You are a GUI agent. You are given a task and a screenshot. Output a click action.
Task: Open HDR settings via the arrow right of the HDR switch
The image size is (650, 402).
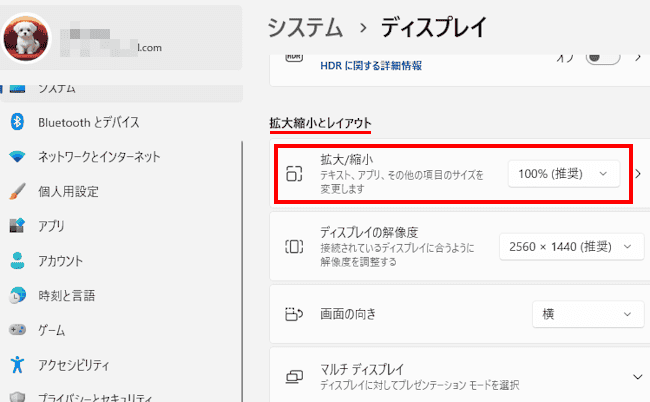[638, 58]
